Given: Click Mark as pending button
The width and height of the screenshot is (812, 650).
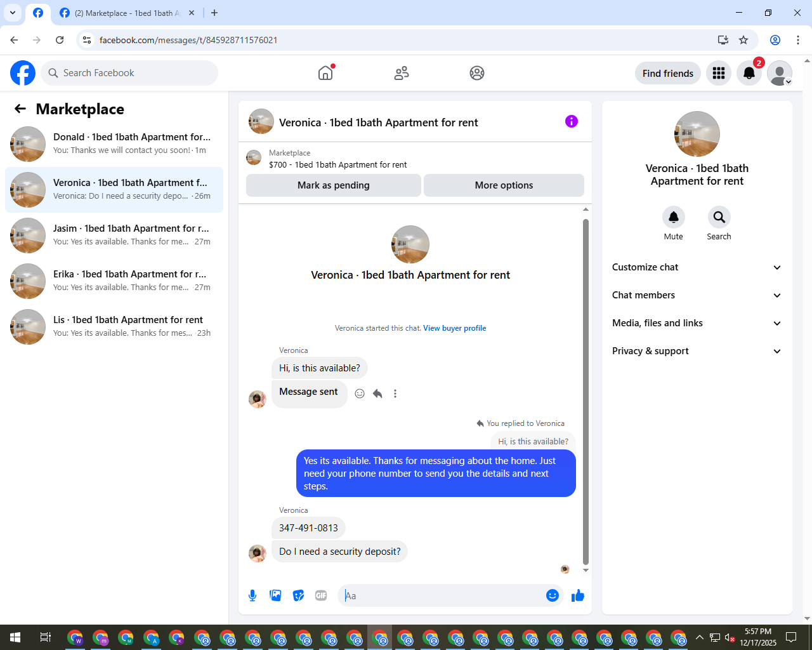Looking at the screenshot, I should pyautogui.click(x=334, y=185).
